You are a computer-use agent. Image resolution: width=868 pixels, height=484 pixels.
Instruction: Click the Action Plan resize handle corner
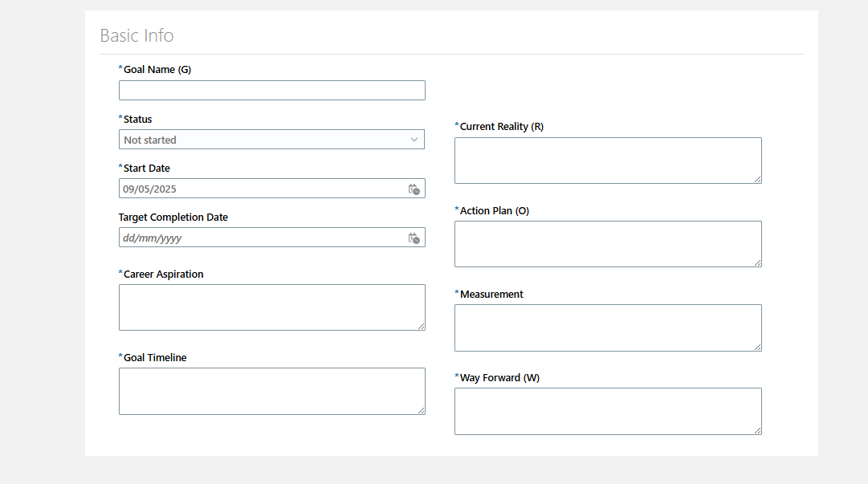point(758,262)
